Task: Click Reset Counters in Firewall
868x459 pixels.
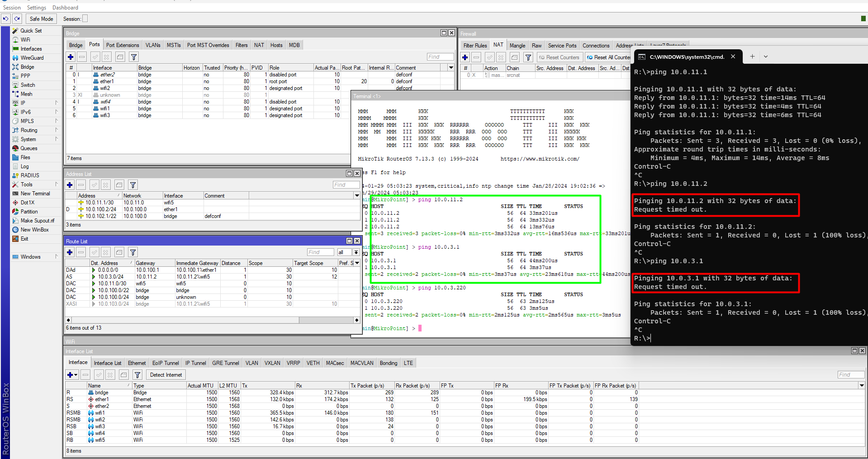Action: [559, 57]
